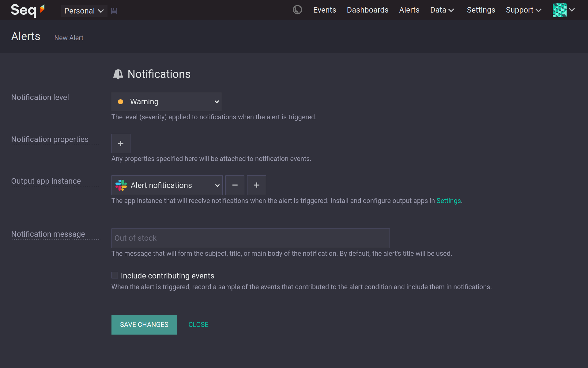The height and width of the screenshot is (368, 588).
Task: Expand the Support menu
Action: (x=523, y=10)
